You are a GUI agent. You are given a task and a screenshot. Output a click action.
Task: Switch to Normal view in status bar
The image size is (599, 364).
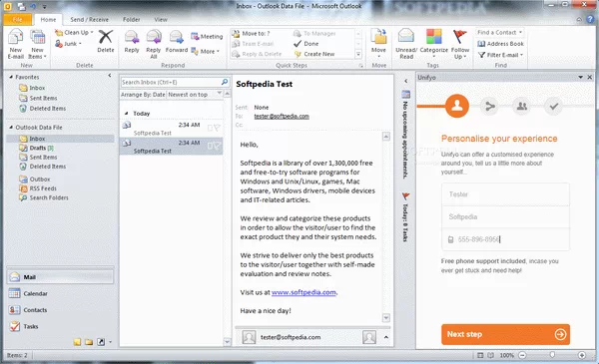coord(480,355)
